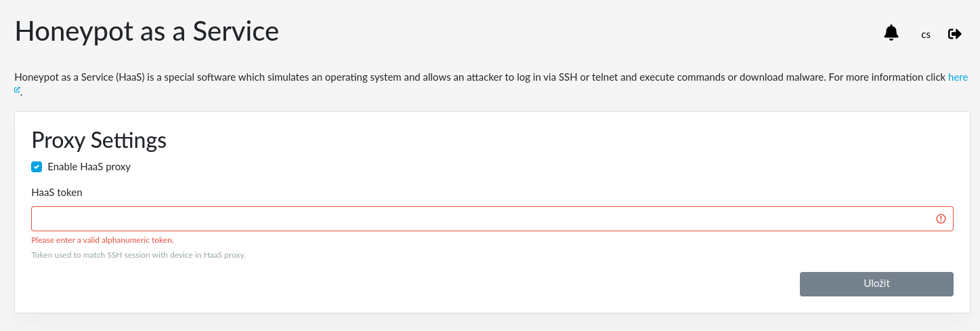Viewport: 980px width, 331px height.
Task: Click the red error icon in token field
Action: (941, 218)
